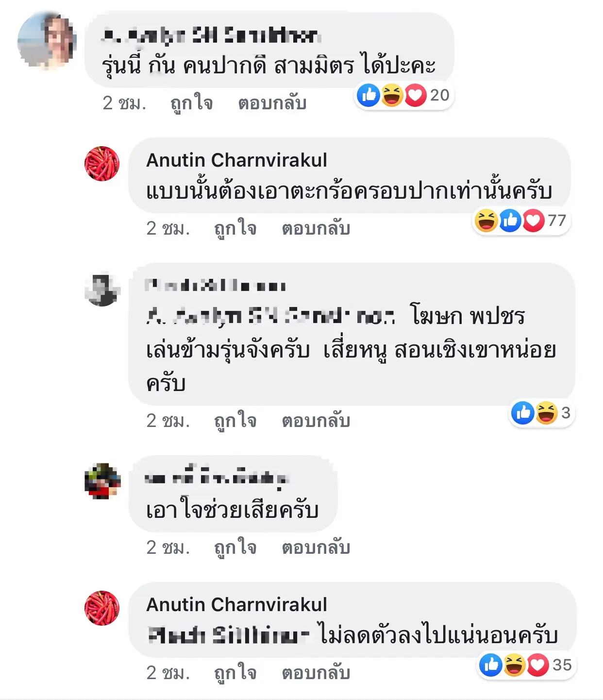Click the '2 ชม.' timestamp under 'เอาใจช่วยเสียครับ'
The width and height of the screenshot is (603, 700).
(168, 547)
